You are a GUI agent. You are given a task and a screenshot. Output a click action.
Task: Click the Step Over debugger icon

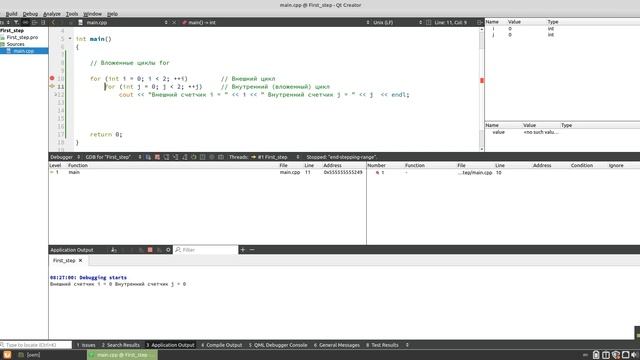167,157
